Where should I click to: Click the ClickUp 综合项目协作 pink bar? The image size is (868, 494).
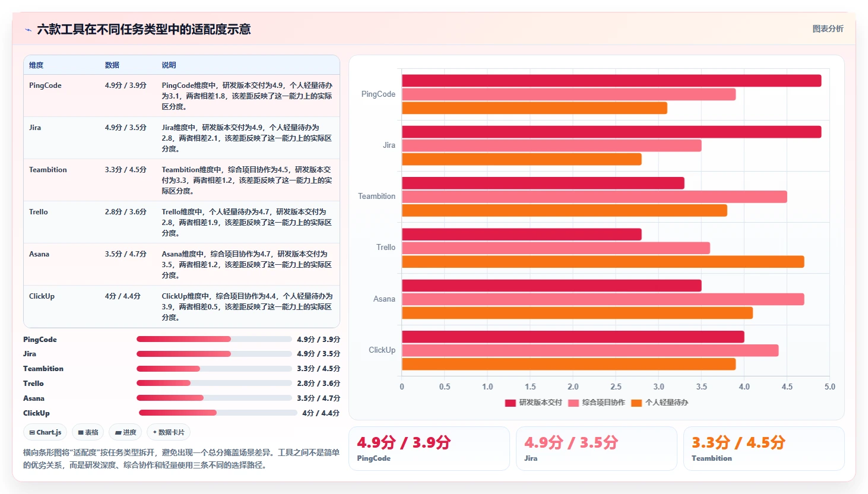pos(590,350)
